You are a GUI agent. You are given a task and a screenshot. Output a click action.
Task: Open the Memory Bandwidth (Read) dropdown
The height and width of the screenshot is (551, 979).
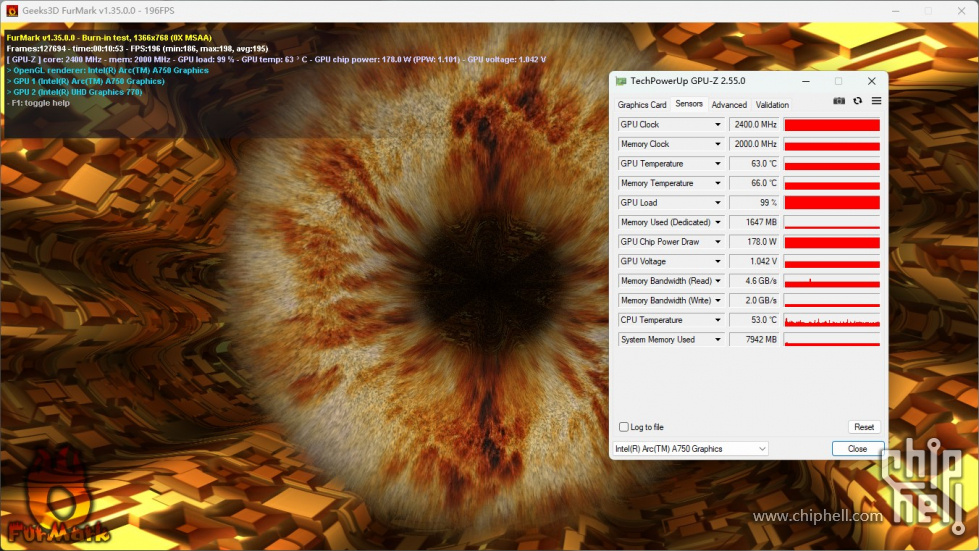717,281
